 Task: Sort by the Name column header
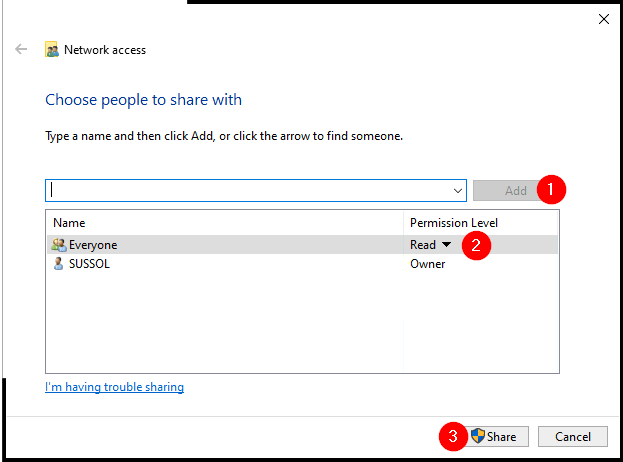69,222
